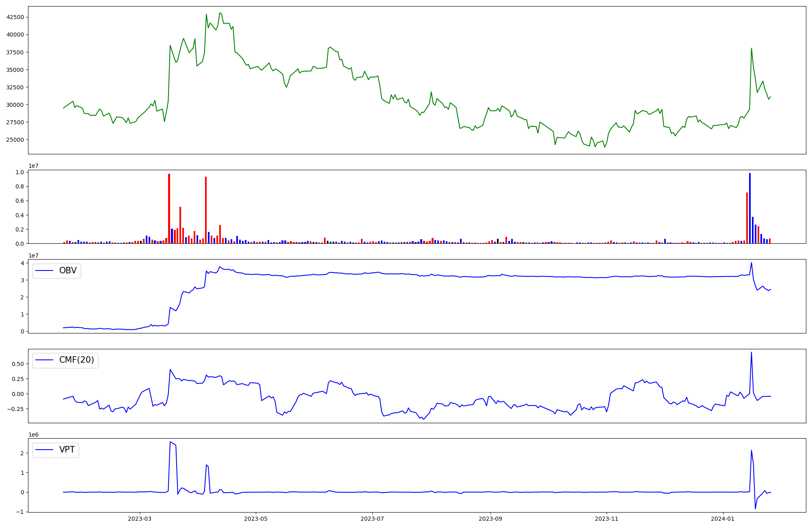Viewport: 812px width, 528px height.
Task: Click the 2023-09 x-axis date label
Action: pyautogui.click(x=490, y=519)
